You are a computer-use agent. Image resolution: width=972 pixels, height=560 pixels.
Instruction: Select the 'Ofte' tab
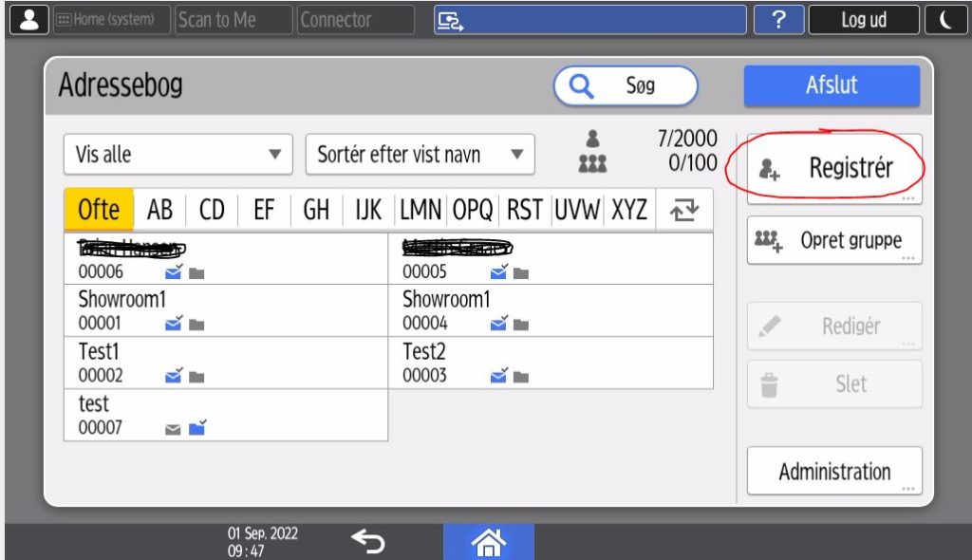(x=99, y=210)
